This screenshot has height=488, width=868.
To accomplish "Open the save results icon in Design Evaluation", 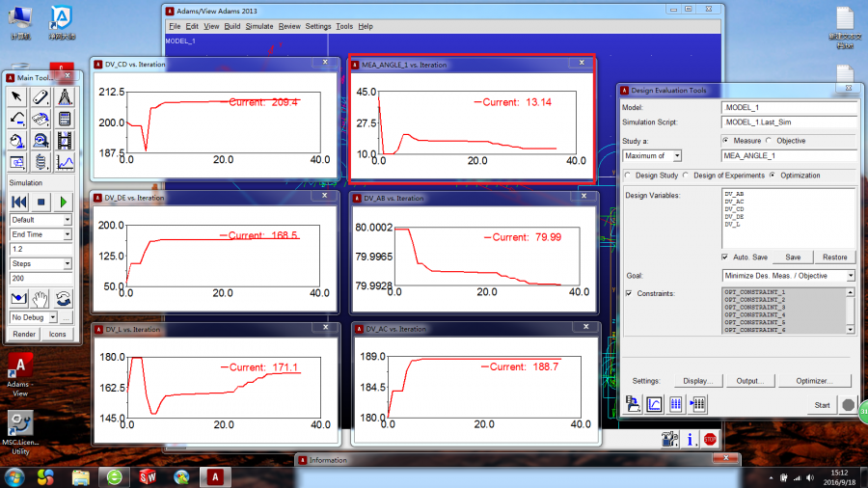I will [633, 404].
